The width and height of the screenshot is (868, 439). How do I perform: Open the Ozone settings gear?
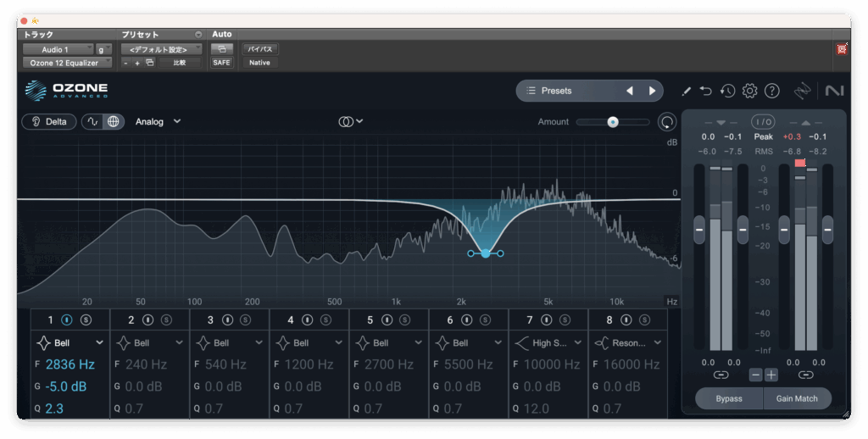[x=749, y=91]
